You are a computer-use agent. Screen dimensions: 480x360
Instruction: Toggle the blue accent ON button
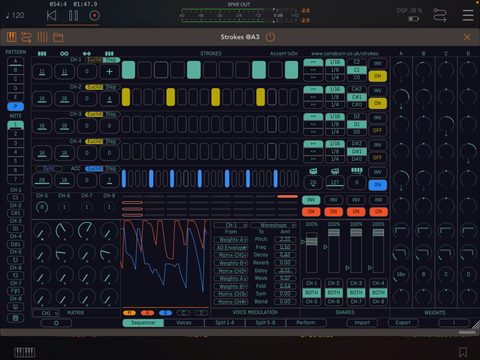click(377, 185)
